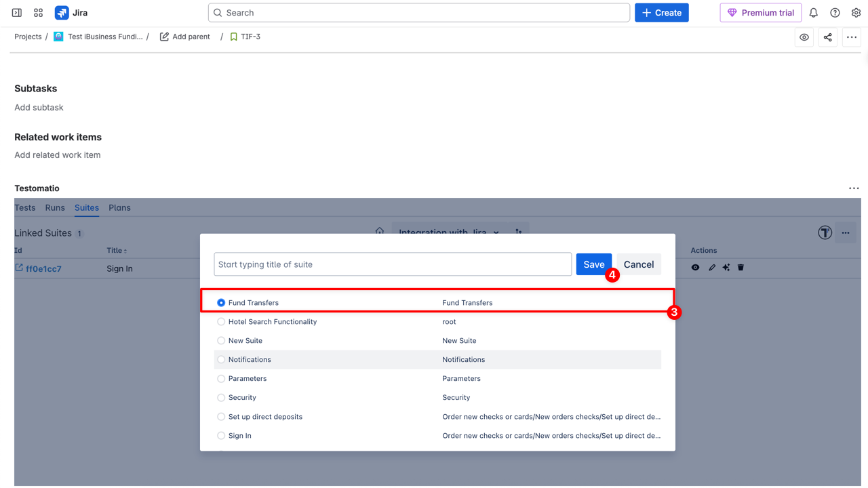Viewport: 868px width, 488px height.
Task: Click the notifications bell icon
Action: pyautogui.click(x=813, y=13)
